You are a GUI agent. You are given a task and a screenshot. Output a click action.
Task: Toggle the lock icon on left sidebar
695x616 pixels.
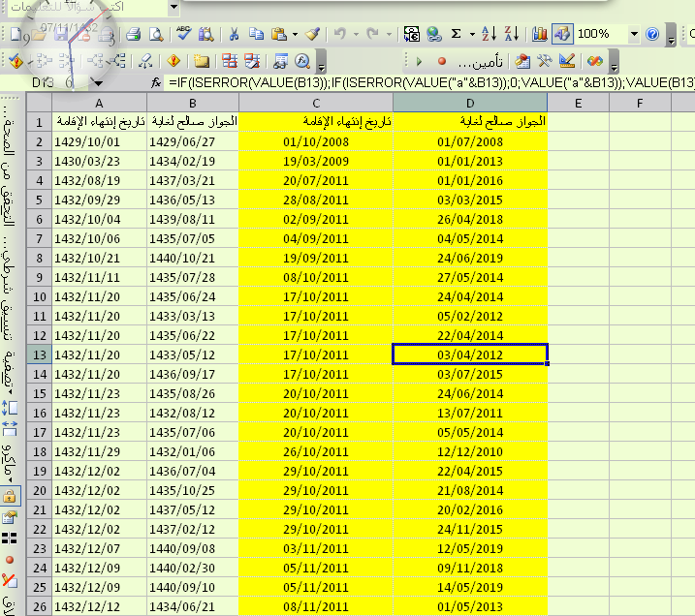pyautogui.click(x=10, y=497)
